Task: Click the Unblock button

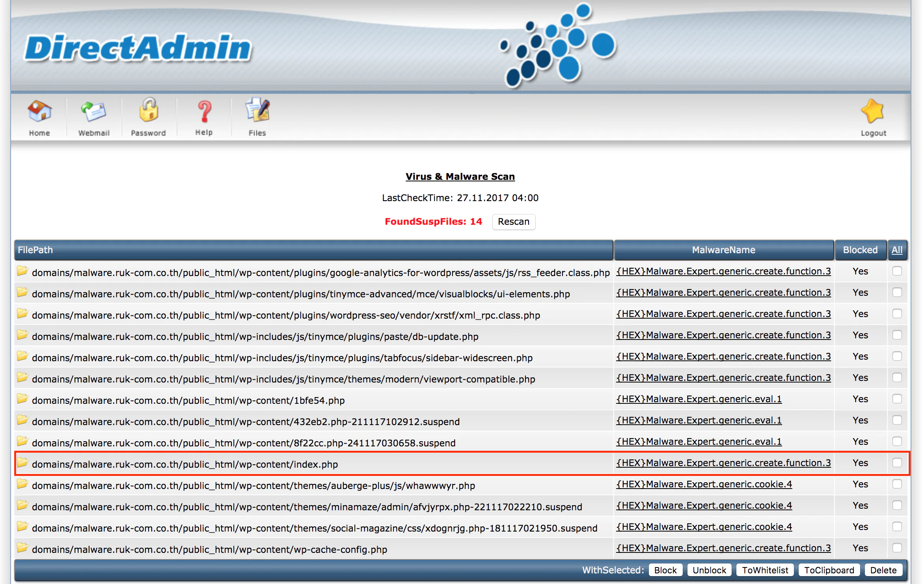Action: 709,570
